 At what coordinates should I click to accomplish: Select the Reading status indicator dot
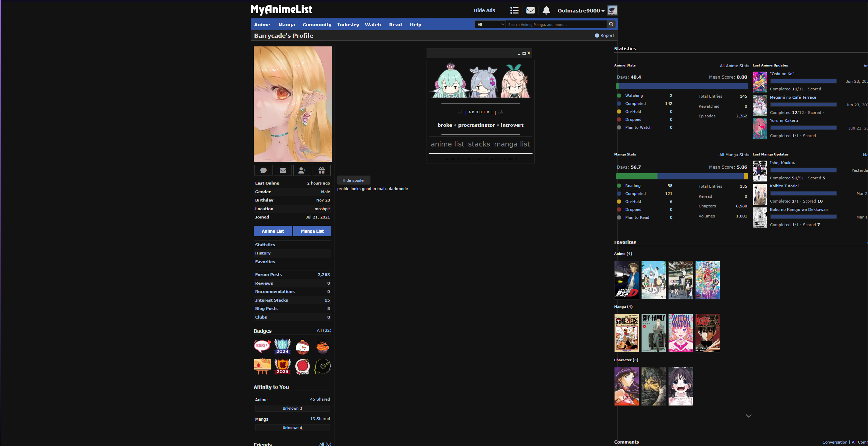click(x=619, y=186)
